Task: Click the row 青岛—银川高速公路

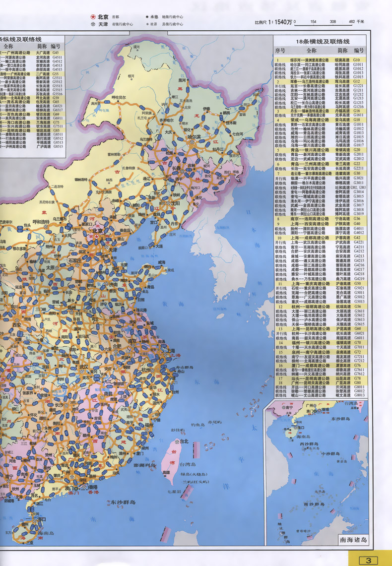Action: click(x=320, y=150)
